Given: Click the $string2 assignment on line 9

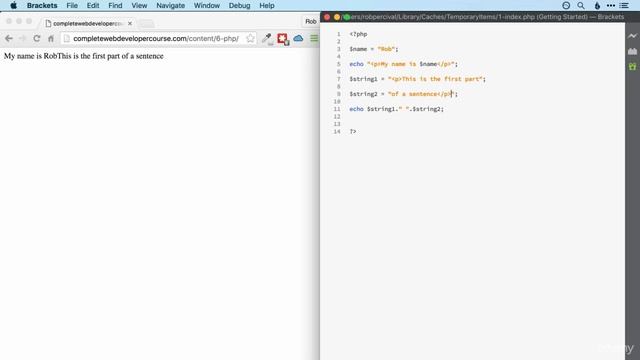Looking at the screenshot, I should pyautogui.click(x=404, y=94).
